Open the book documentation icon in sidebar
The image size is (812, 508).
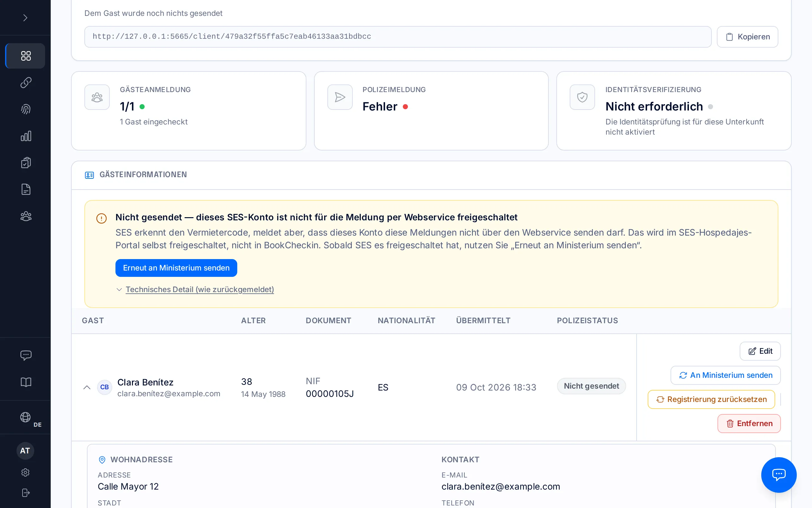25,382
